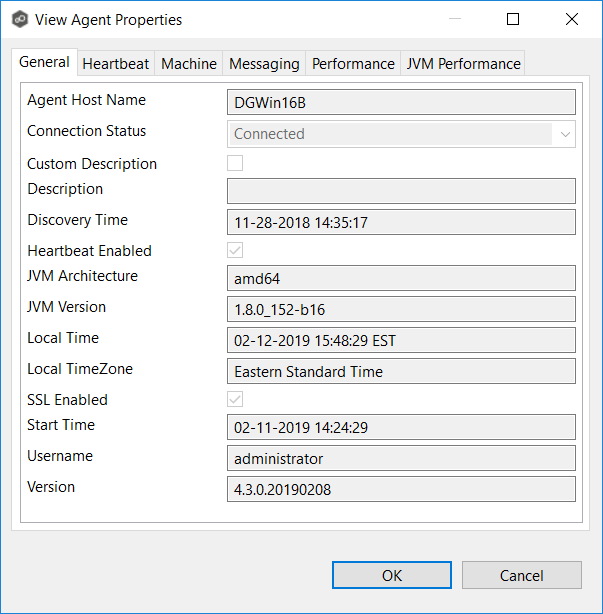The height and width of the screenshot is (614, 603).
Task: Click into the empty Description field
Action: [x=401, y=191]
